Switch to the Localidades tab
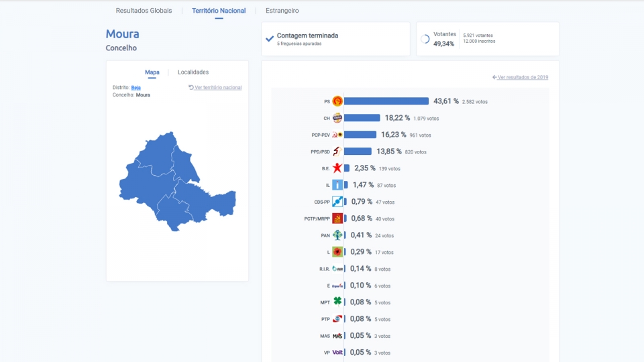Image resolution: width=644 pixels, height=362 pixels. [193, 72]
